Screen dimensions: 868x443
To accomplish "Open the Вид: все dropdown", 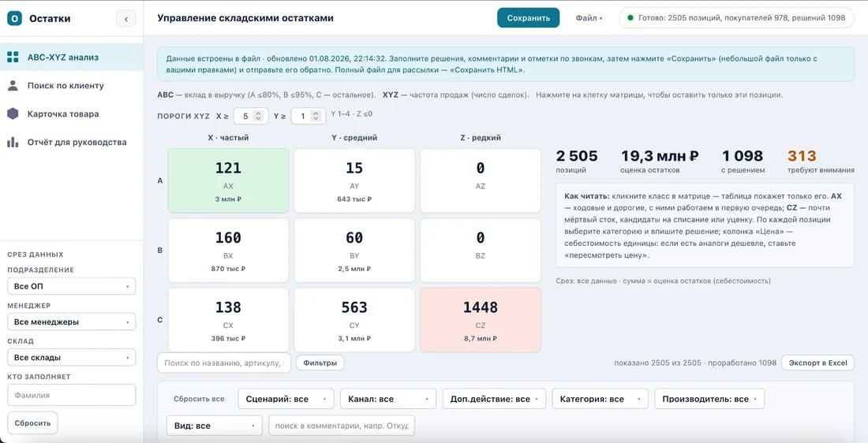I will (214, 426).
